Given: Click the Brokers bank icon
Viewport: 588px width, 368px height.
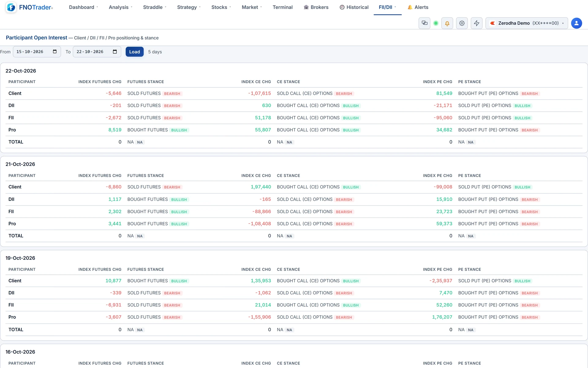Looking at the screenshot, I should (x=306, y=7).
